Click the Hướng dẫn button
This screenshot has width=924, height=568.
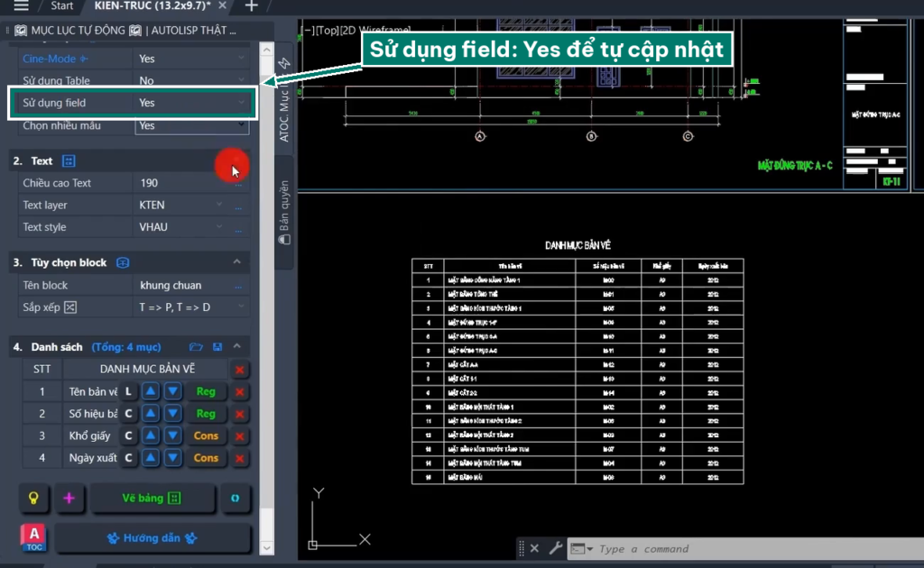pos(152,538)
